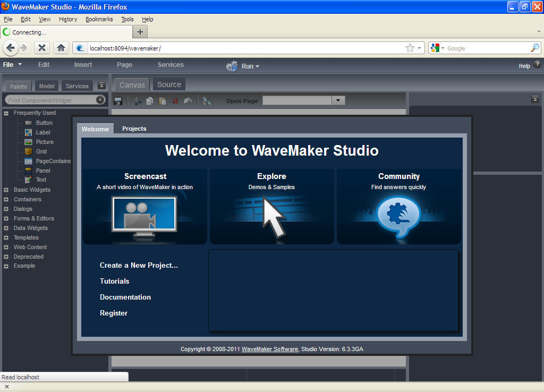544x392 pixels.
Task: Click Firefox Stop loading button
Action: tap(42, 48)
